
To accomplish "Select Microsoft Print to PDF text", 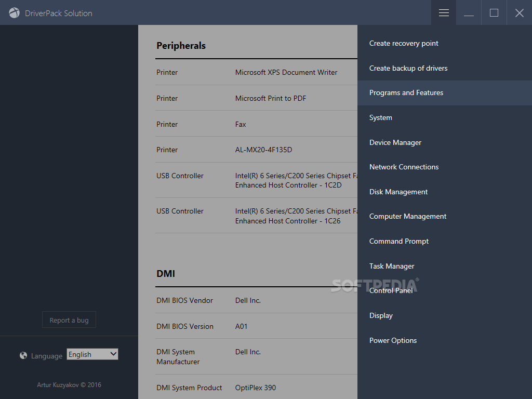I will pos(270,98).
